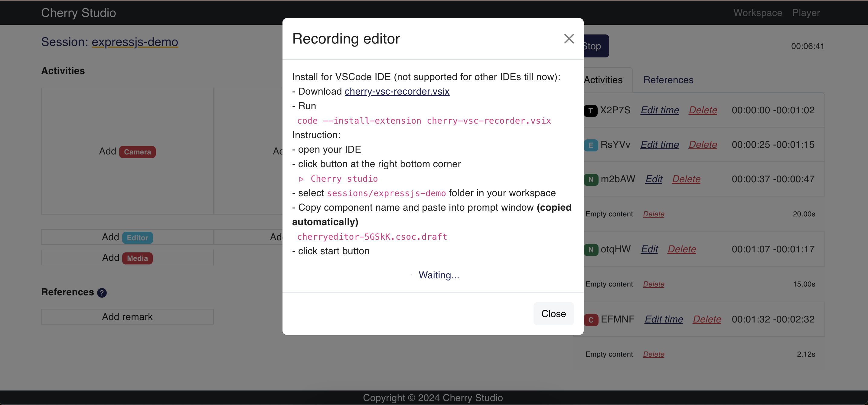The width and height of the screenshot is (868, 405).
Task: Click Edit time for X2P7S
Action: point(659,110)
